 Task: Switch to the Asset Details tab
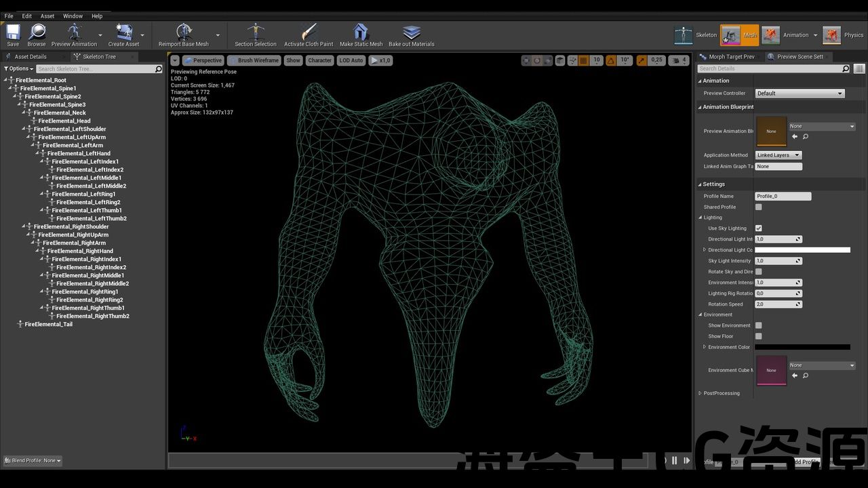pos(31,57)
